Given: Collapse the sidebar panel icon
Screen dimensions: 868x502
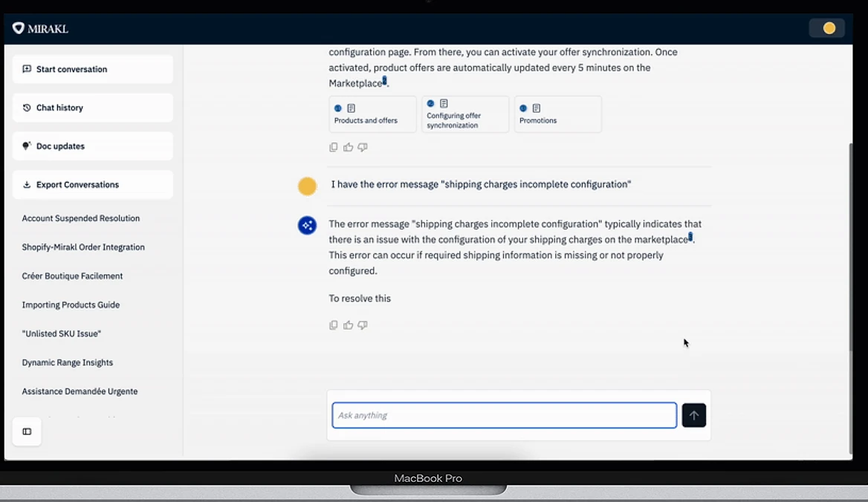Looking at the screenshot, I should 27,431.
